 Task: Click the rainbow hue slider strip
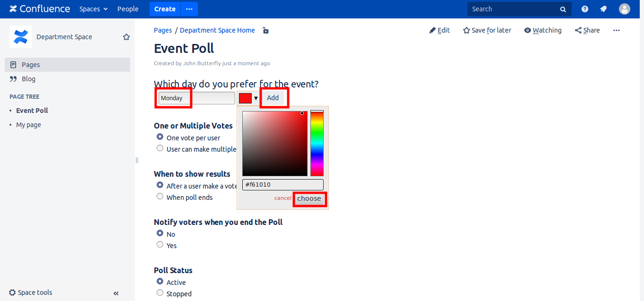click(317, 144)
